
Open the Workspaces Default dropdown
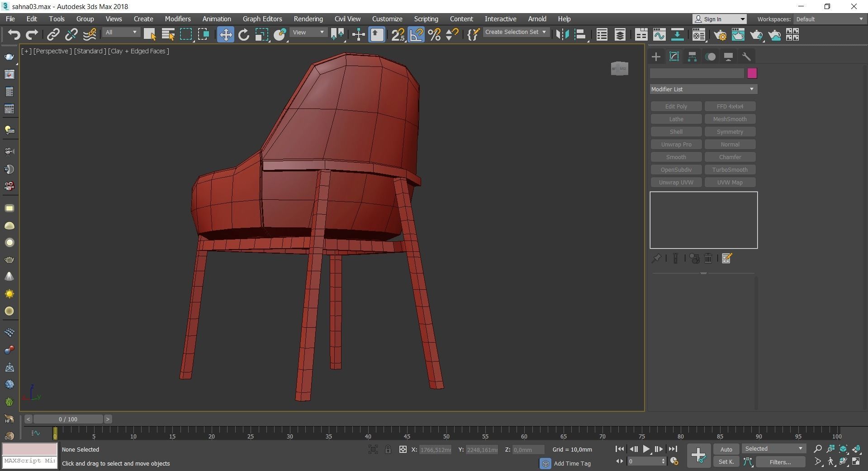click(x=830, y=19)
